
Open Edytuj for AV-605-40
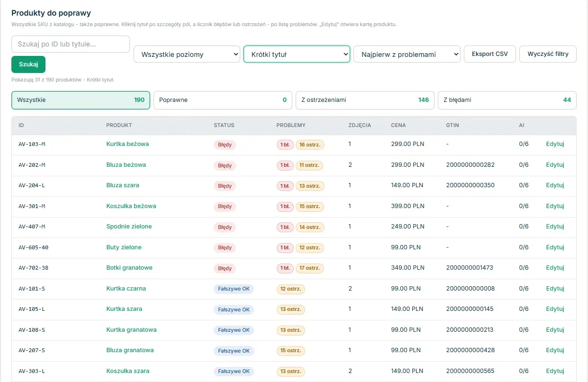click(x=555, y=247)
